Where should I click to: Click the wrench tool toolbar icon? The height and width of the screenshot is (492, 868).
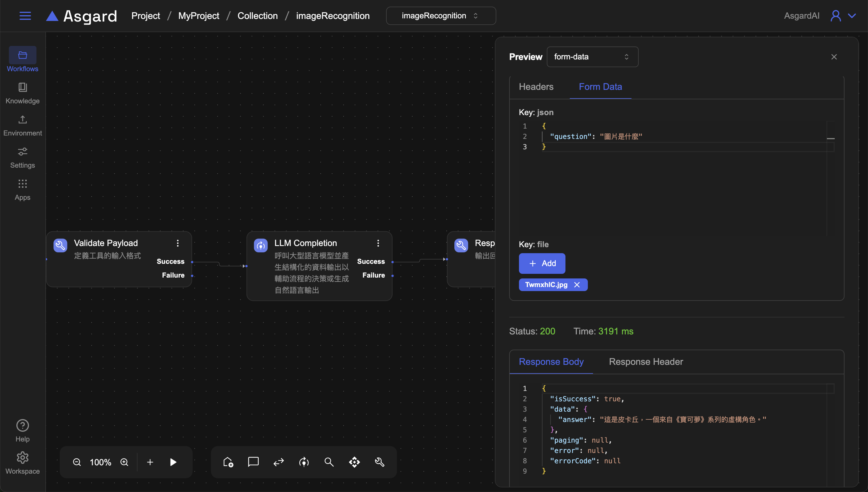click(379, 462)
